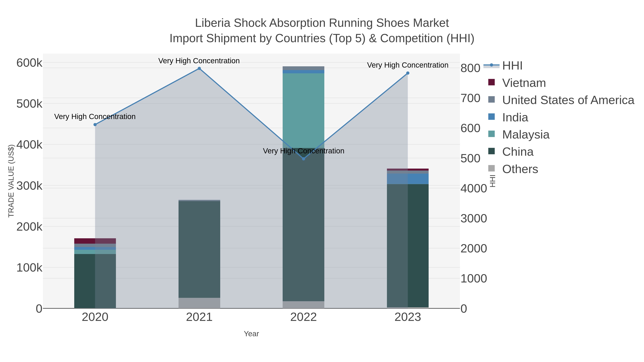
Task: Click the TRADE VALUE (US$) axis title
Action: pos(11,181)
